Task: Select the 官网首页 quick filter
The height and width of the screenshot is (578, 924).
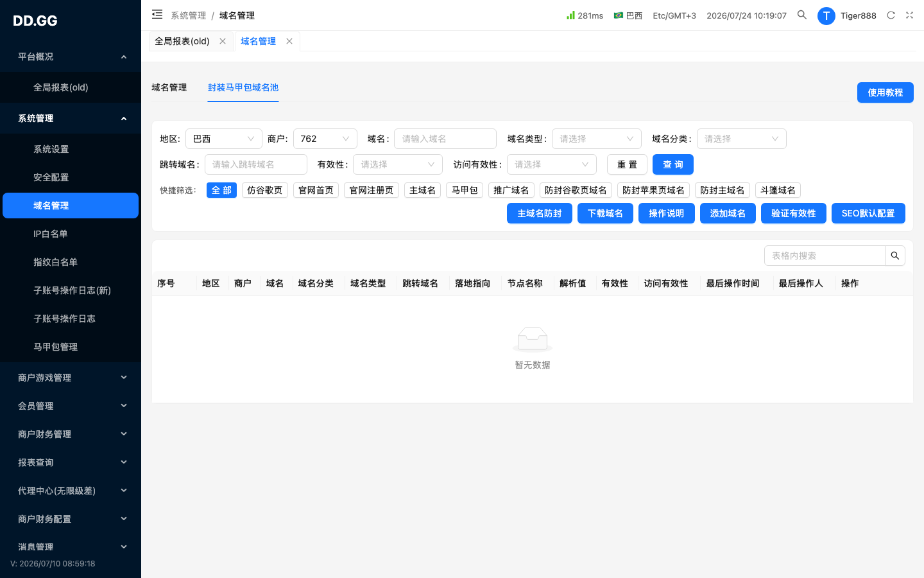Action: click(x=316, y=190)
